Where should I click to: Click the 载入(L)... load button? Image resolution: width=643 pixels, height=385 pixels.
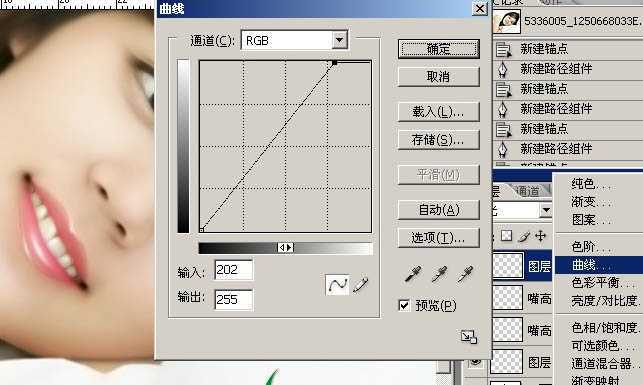point(438,112)
